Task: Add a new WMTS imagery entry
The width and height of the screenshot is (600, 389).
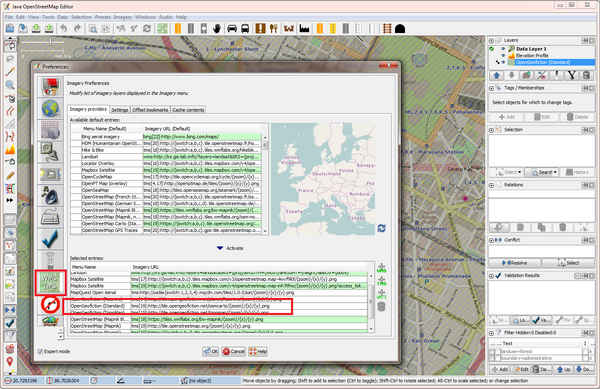Action: (382, 294)
